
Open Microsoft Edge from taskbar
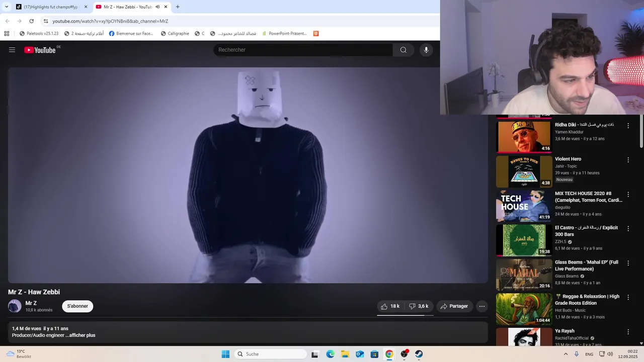click(330, 354)
